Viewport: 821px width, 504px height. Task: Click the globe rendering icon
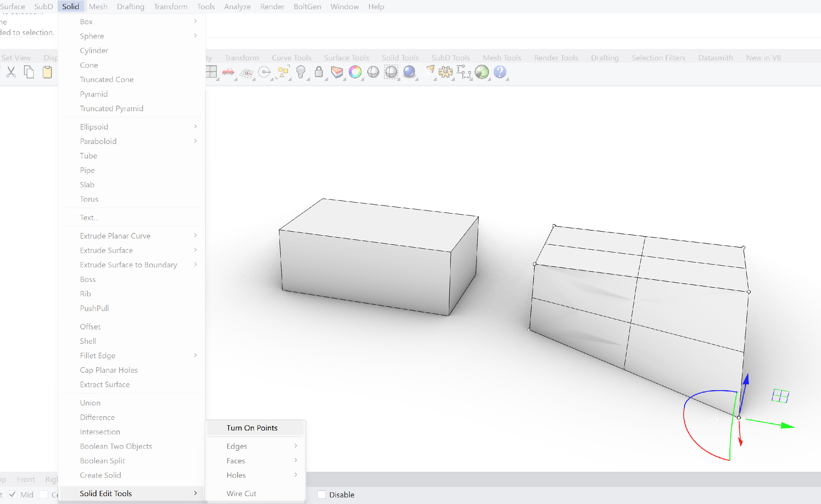click(482, 72)
